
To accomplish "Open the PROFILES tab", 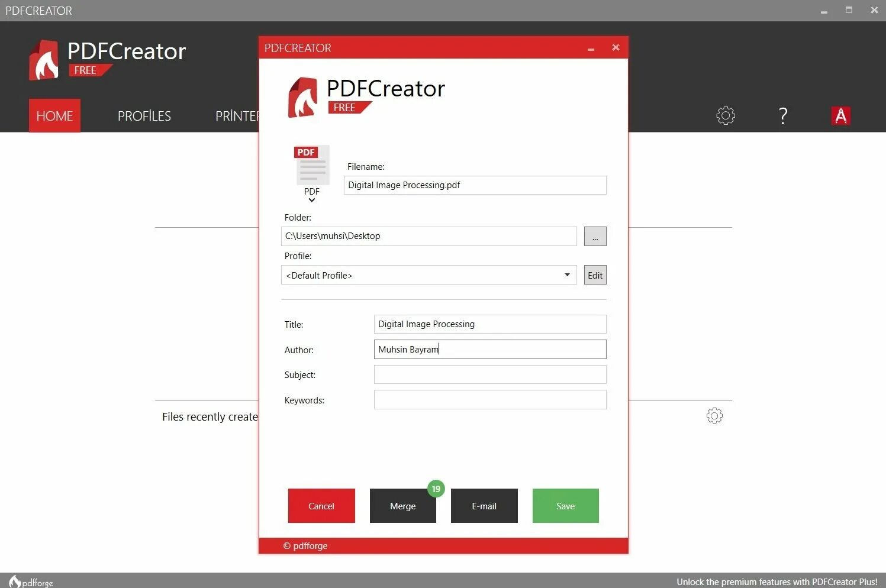I will 144,116.
